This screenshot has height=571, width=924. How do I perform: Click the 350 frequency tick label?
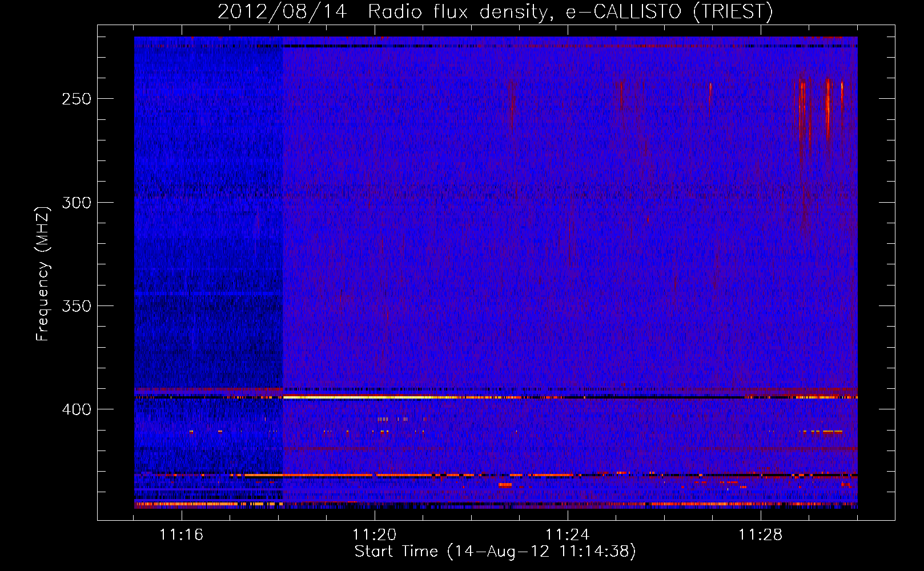tap(77, 306)
